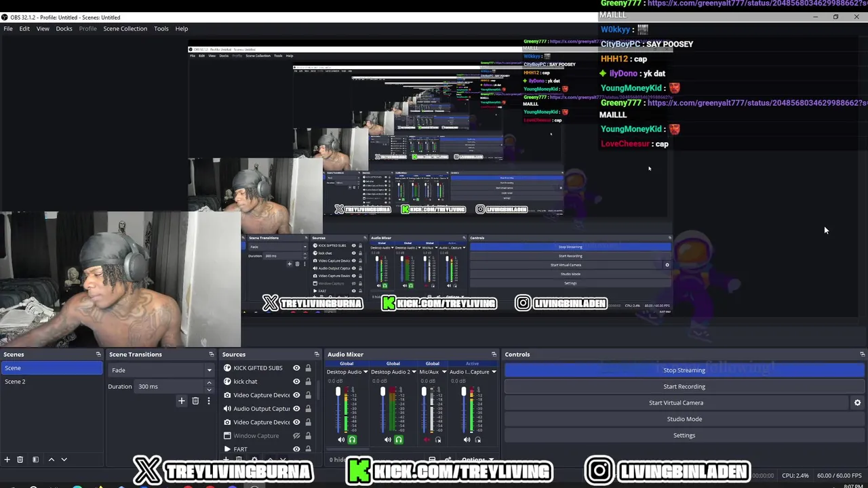The width and height of the screenshot is (868, 488).
Task: Decrease transition duration with down arrow
Action: click(209, 390)
